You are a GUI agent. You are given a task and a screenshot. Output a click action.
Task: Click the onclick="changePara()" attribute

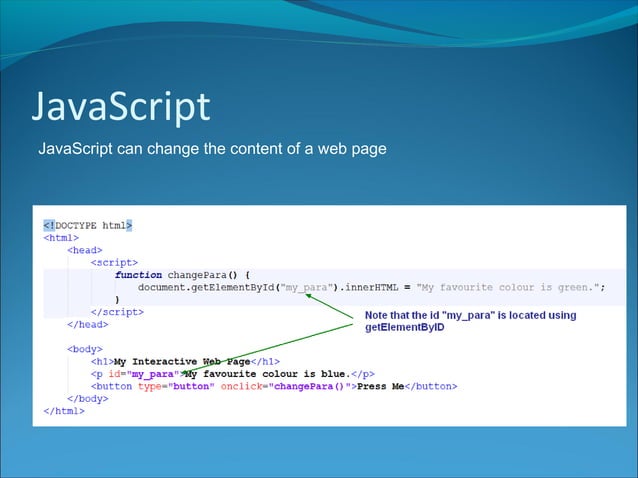[x=286, y=386]
